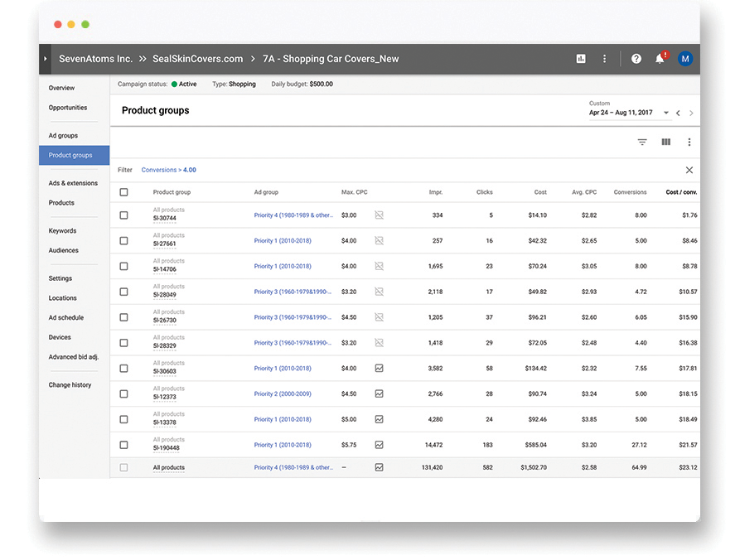Edit the Conversions > 4.00 filter
This screenshot has height=560, width=740.
click(x=171, y=169)
